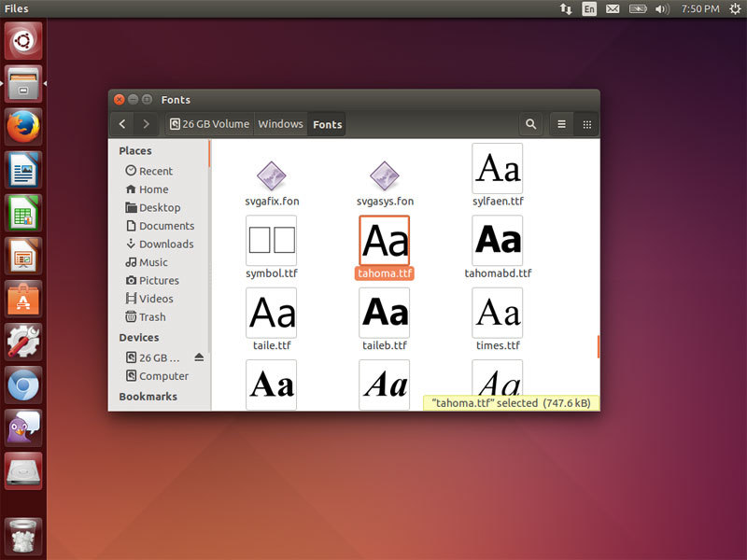Open the sound volume indicator menu

point(662,8)
